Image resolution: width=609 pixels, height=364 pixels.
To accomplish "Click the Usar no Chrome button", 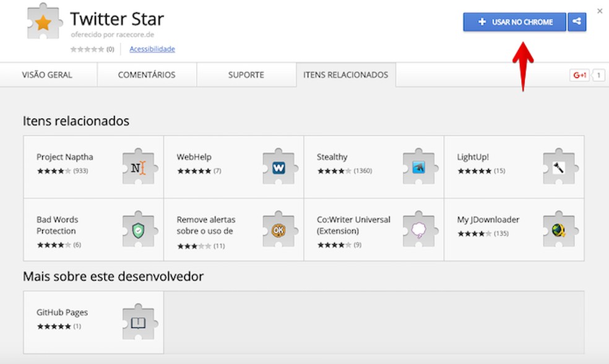I will 515,22.
